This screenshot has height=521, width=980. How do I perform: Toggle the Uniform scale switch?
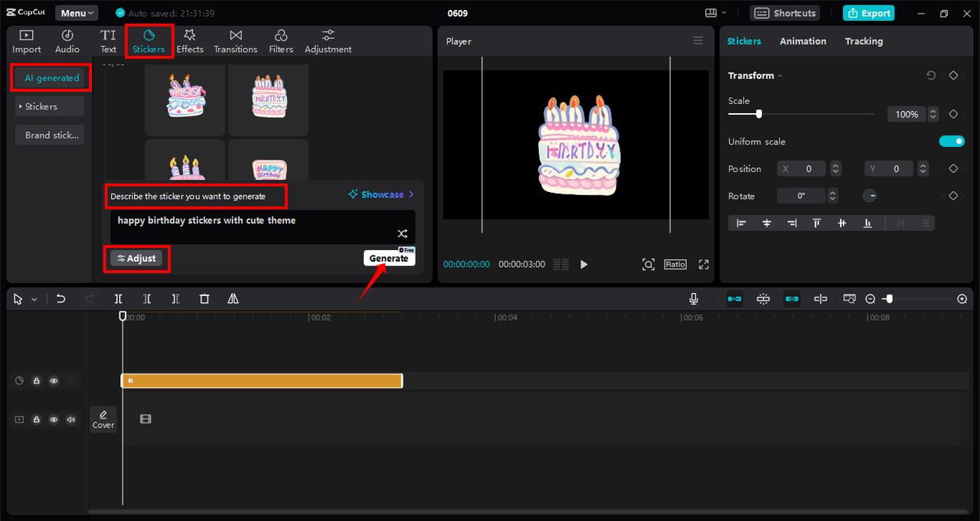[952, 142]
